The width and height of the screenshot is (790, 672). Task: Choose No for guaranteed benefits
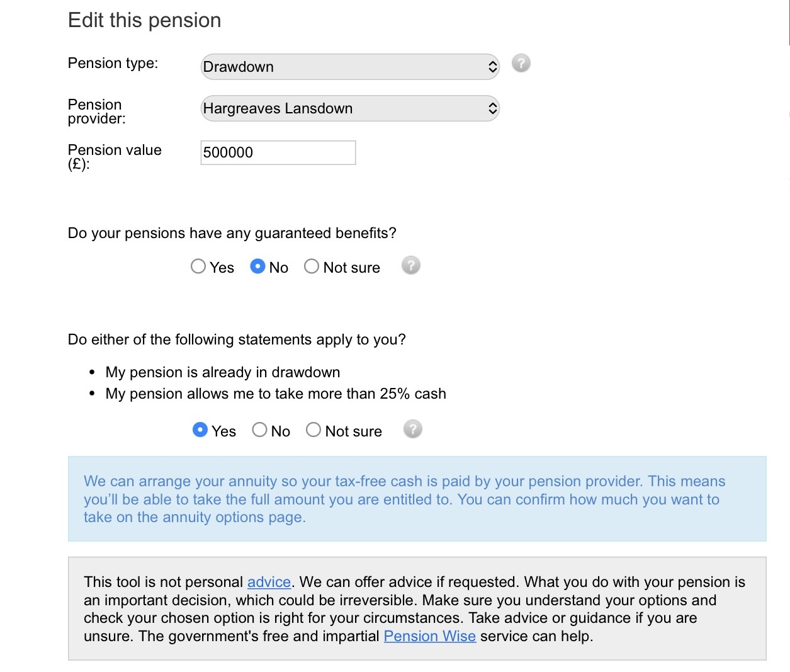click(257, 266)
